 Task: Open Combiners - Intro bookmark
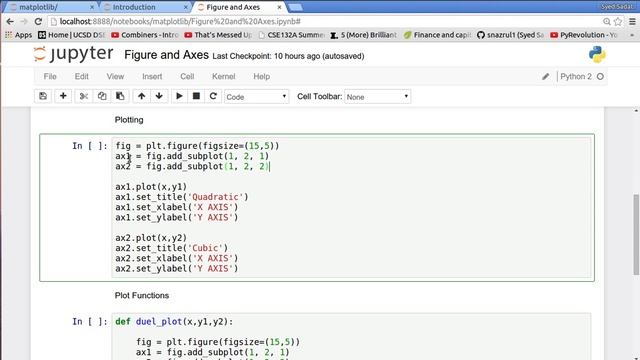(x=145, y=35)
